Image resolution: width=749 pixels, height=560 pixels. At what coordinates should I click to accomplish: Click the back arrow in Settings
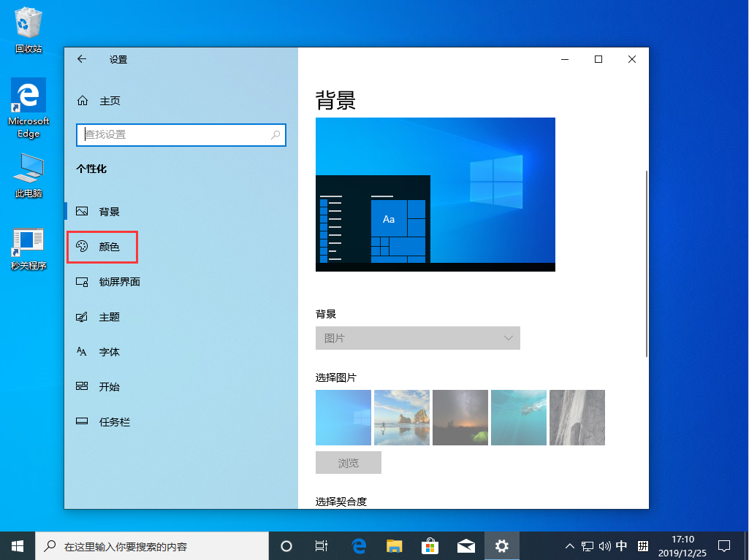pos(82,59)
